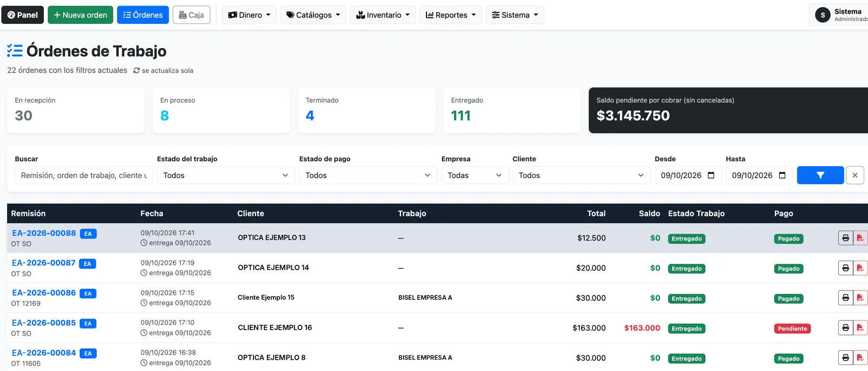Export order EA-2026-00088 as PDF
Viewport: 868px width, 371px height.
[x=860, y=238]
